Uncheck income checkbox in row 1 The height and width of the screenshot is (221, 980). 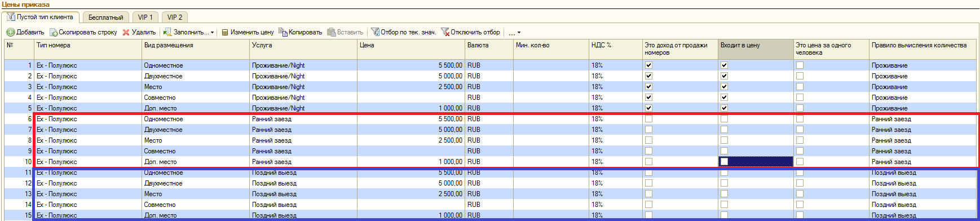[648, 65]
